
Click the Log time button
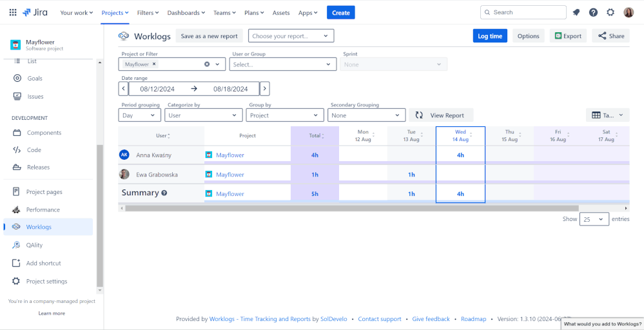(x=490, y=35)
